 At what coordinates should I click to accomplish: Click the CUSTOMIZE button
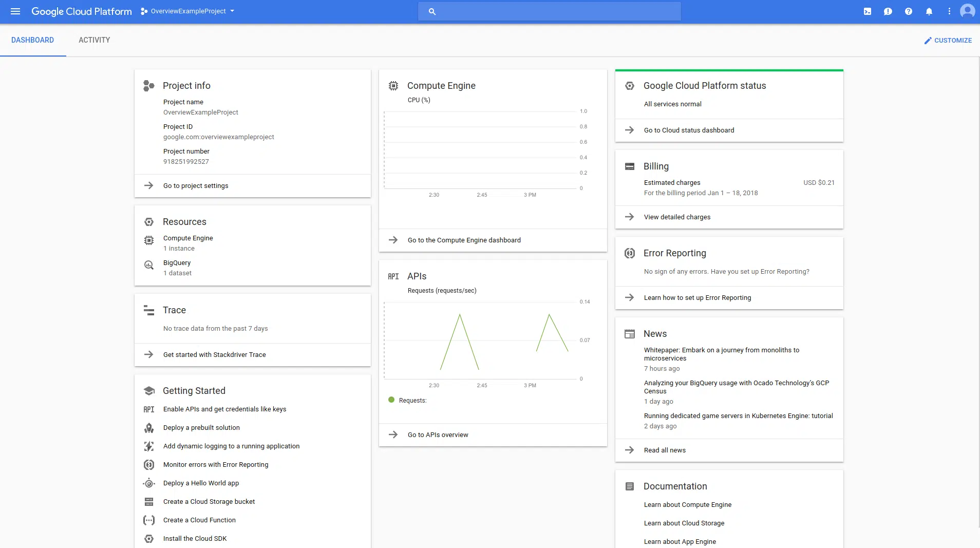point(947,40)
